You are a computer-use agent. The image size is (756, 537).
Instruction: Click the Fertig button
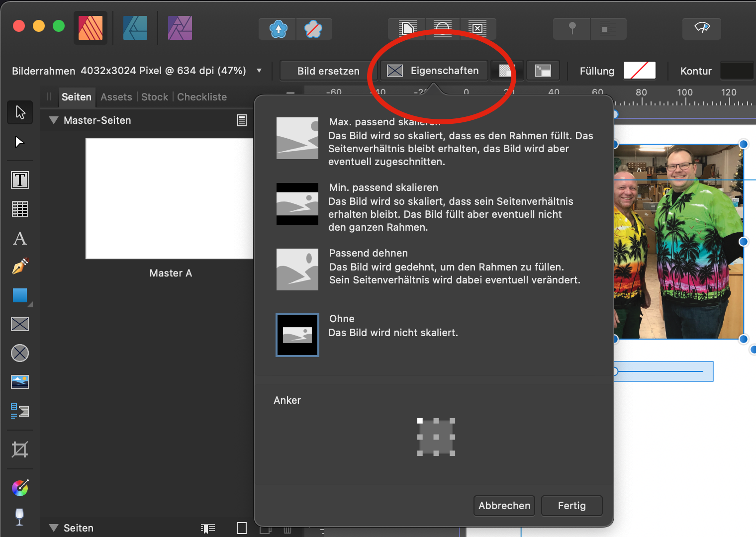click(571, 506)
